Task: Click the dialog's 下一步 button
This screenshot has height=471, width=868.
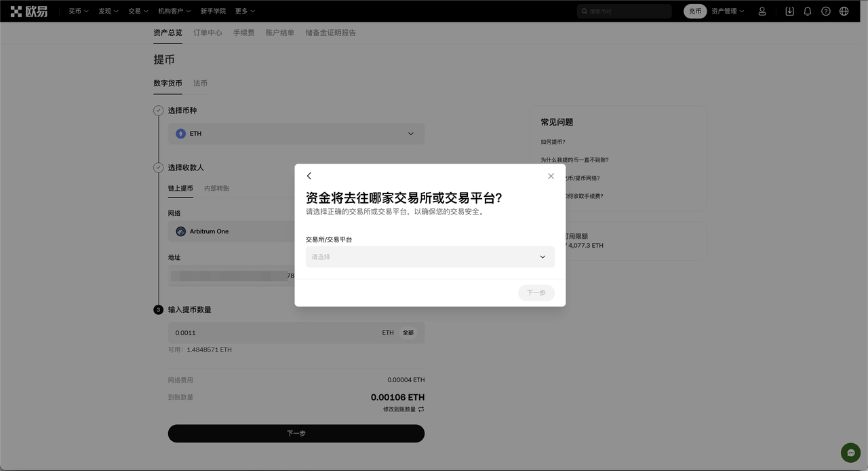Action: click(x=536, y=293)
